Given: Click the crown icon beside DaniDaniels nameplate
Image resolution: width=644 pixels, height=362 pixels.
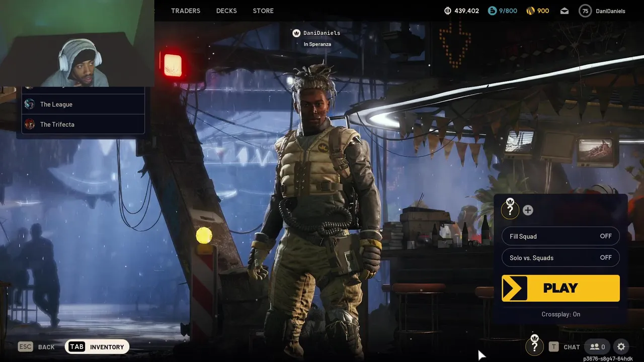Looking at the screenshot, I should (296, 33).
